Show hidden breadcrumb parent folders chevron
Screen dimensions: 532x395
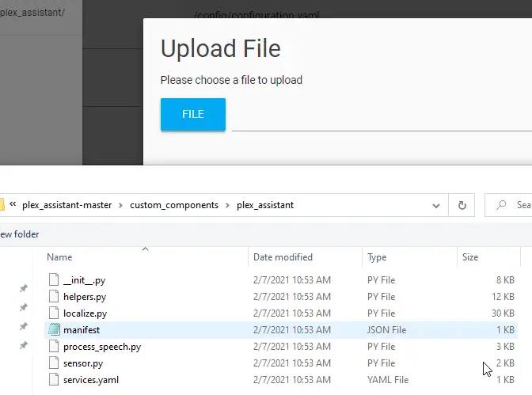click(x=13, y=204)
